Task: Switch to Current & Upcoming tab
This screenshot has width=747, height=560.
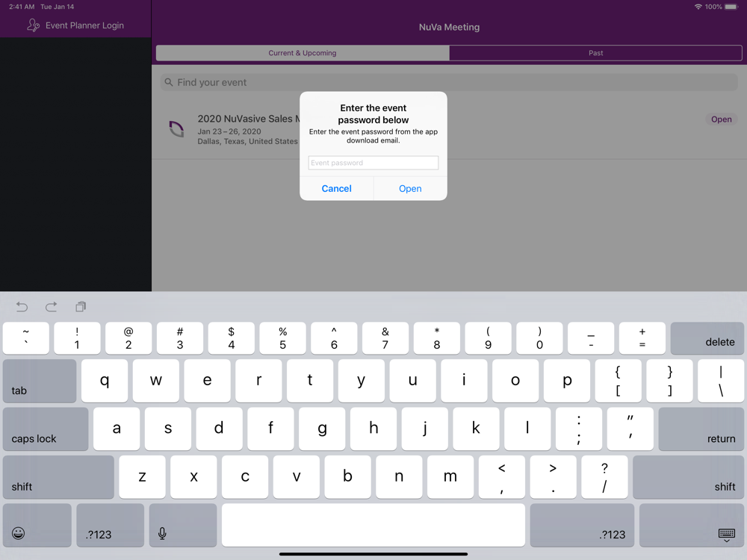Action: pos(303,53)
